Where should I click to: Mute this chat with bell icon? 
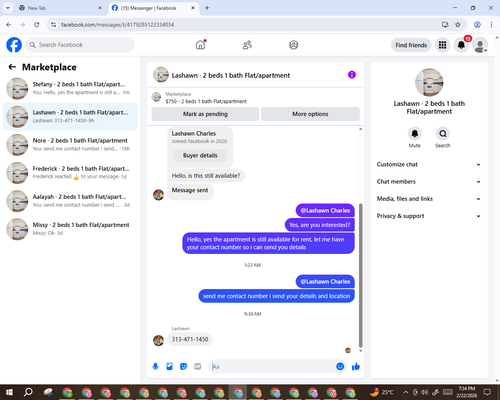[414, 134]
